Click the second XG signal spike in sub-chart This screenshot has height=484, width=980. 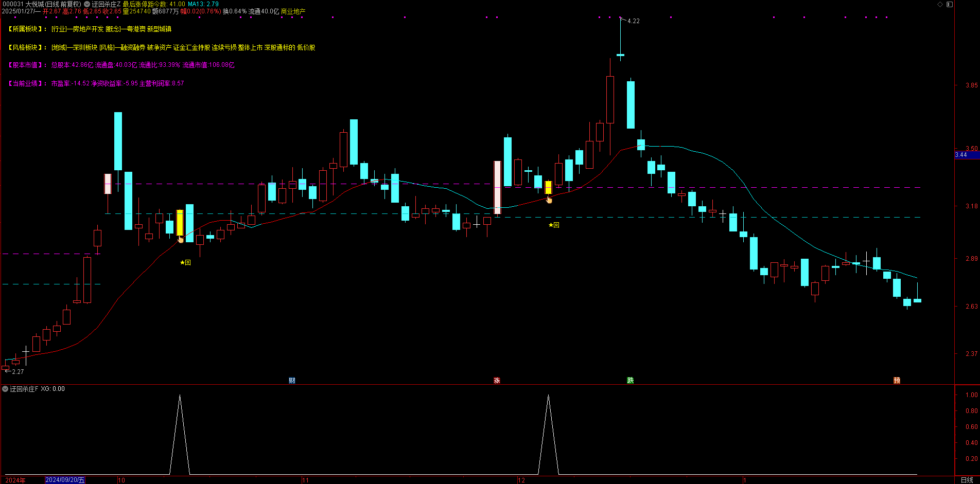(548, 435)
